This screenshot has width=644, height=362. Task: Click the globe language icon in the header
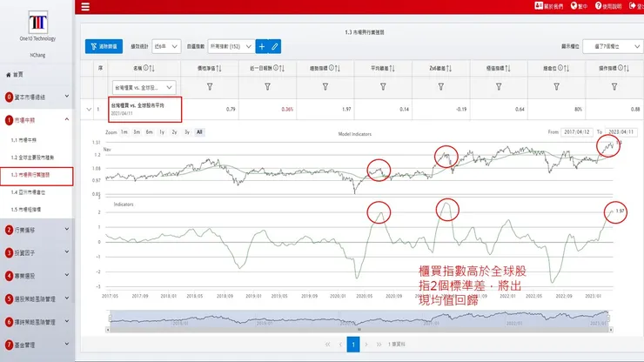pos(574,6)
